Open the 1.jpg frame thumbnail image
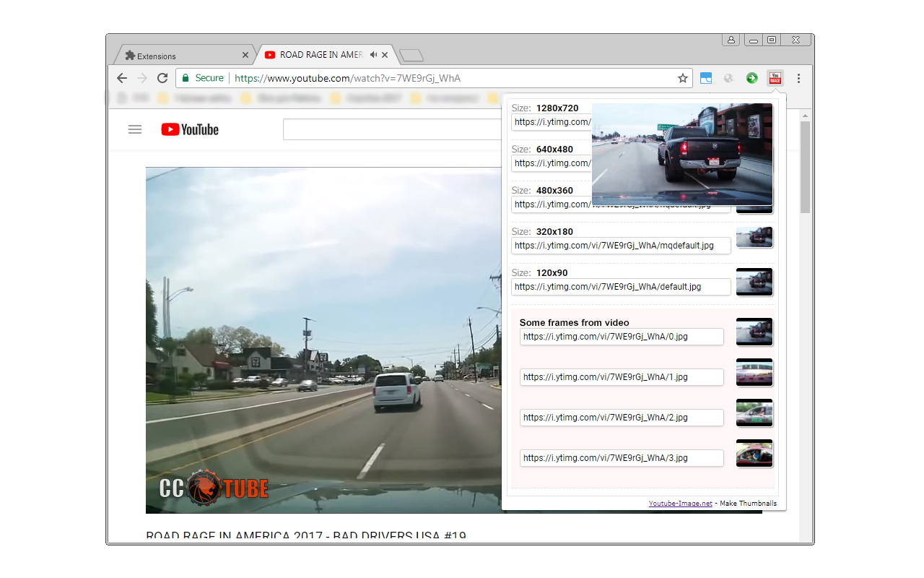This screenshot has width=924, height=578. 754,372
